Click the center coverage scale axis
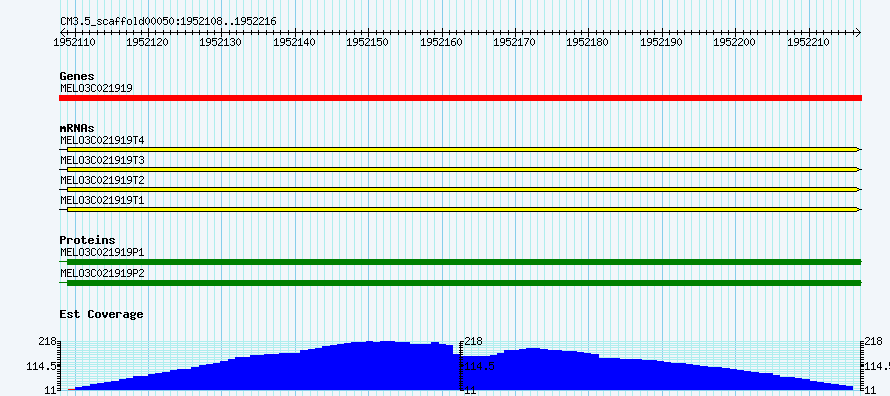Image resolution: width=890 pixels, height=396 pixels. click(x=460, y=366)
